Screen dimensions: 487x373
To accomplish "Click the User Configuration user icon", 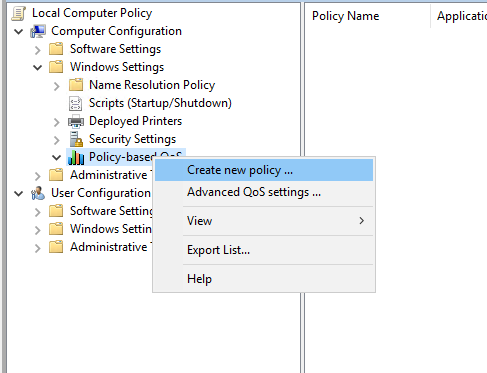I will 38,193.
